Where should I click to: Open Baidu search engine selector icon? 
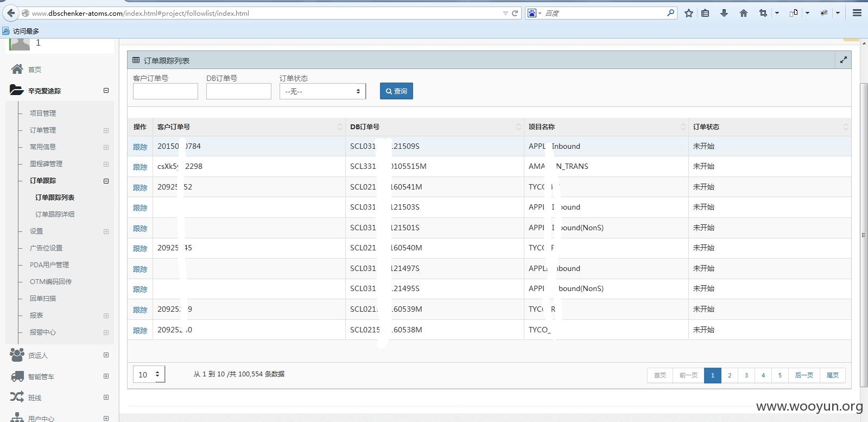pyautogui.click(x=533, y=13)
